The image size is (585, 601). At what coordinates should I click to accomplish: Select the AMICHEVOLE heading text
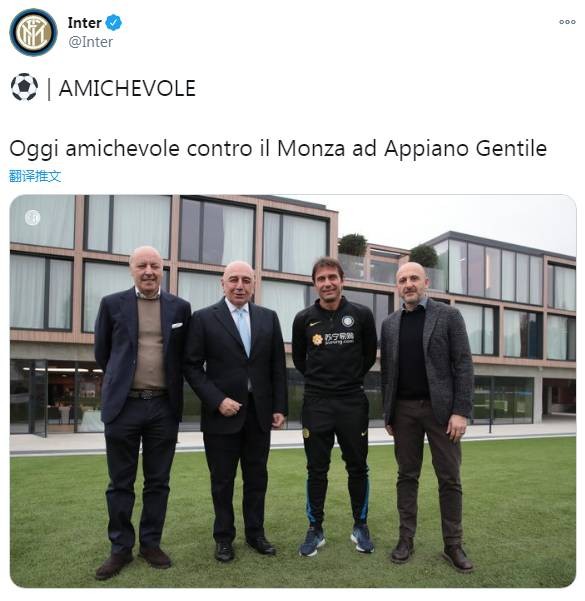tap(127, 88)
